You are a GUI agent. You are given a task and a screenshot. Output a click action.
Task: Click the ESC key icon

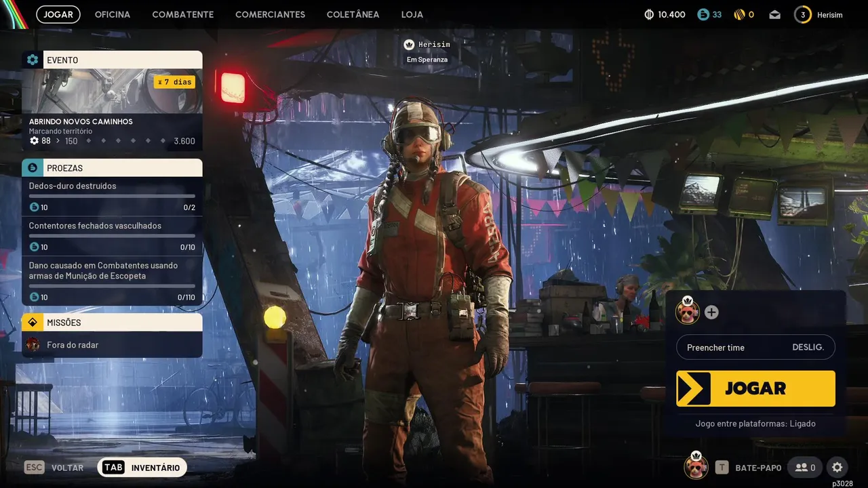(34, 467)
